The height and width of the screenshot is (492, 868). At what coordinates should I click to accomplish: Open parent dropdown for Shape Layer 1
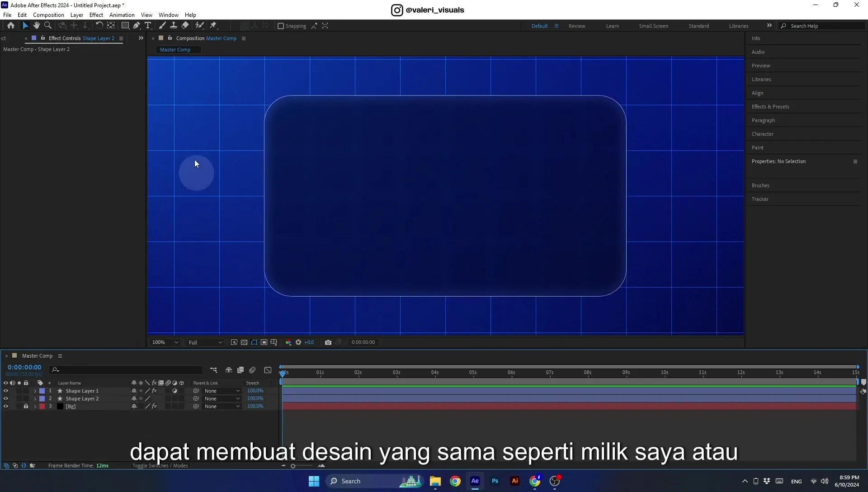[222, 391]
